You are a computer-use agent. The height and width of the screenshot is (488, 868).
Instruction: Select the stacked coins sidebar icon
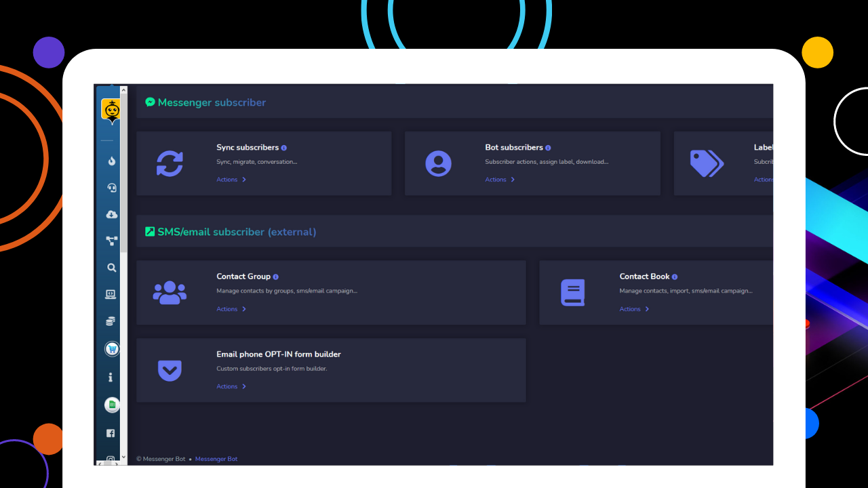[111, 321]
